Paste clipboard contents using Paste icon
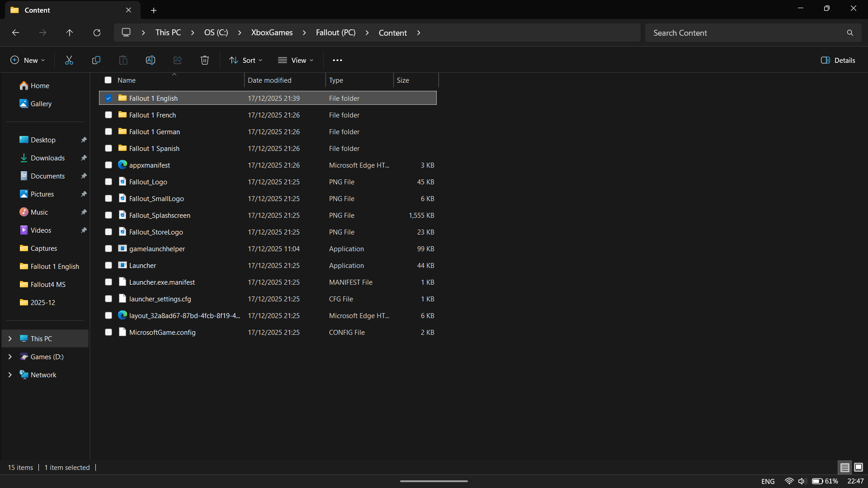868x488 pixels. [x=123, y=60]
